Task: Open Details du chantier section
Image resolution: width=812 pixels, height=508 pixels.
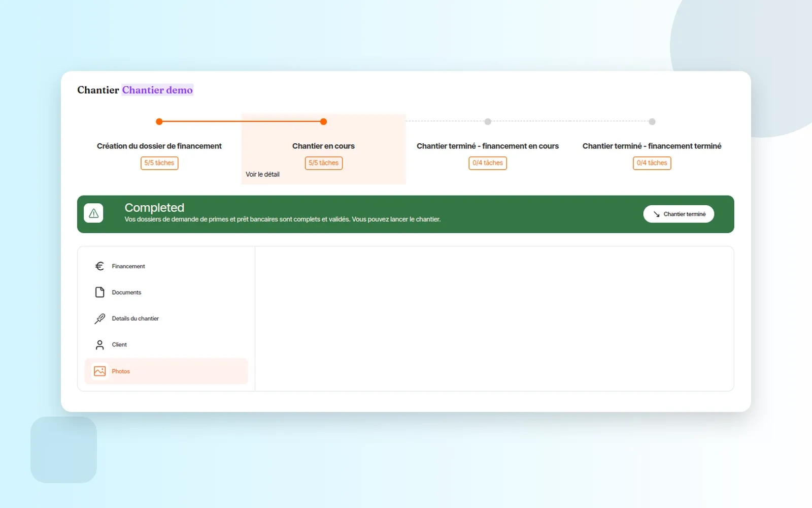Action: (x=166, y=319)
